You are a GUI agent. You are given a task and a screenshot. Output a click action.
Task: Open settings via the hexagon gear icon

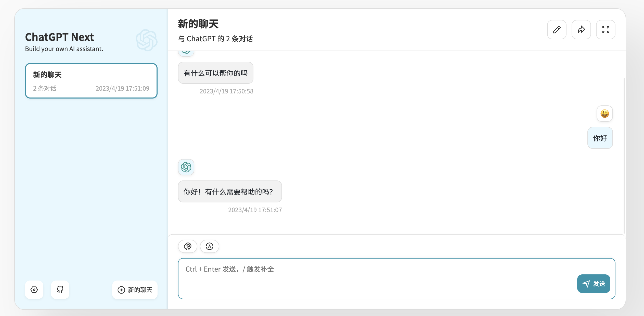34,290
